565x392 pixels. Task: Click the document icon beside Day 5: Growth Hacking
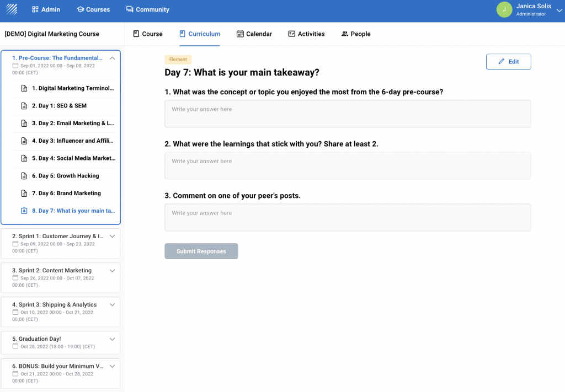pos(24,176)
